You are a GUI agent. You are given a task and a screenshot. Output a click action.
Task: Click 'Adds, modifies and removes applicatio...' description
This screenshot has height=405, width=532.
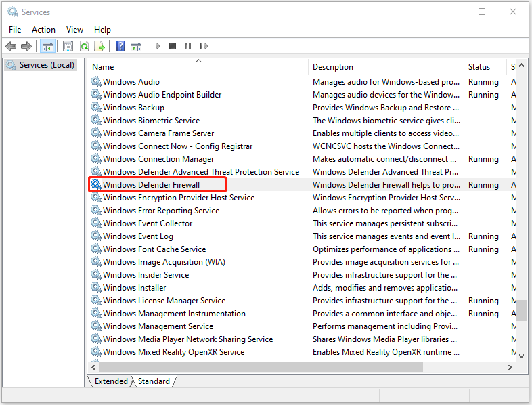[385, 288]
